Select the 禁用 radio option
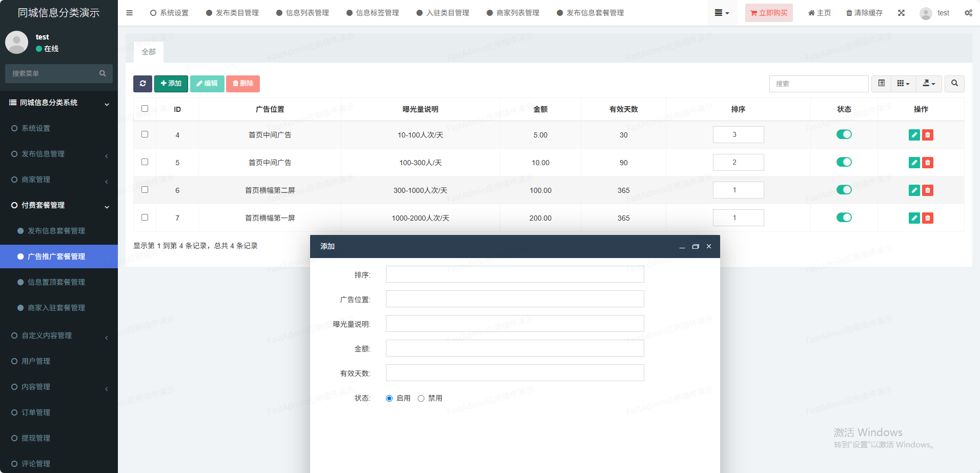The image size is (980, 473). click(421, 398)
